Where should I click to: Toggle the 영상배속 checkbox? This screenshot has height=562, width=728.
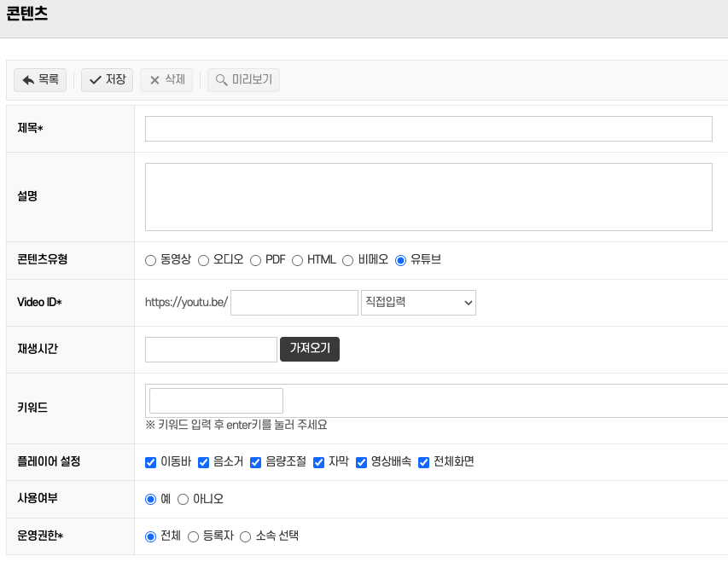[x=362, y=462]
